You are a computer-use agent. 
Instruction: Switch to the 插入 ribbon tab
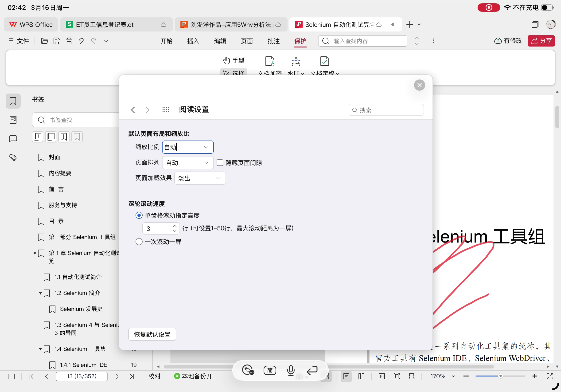(193, 41)
